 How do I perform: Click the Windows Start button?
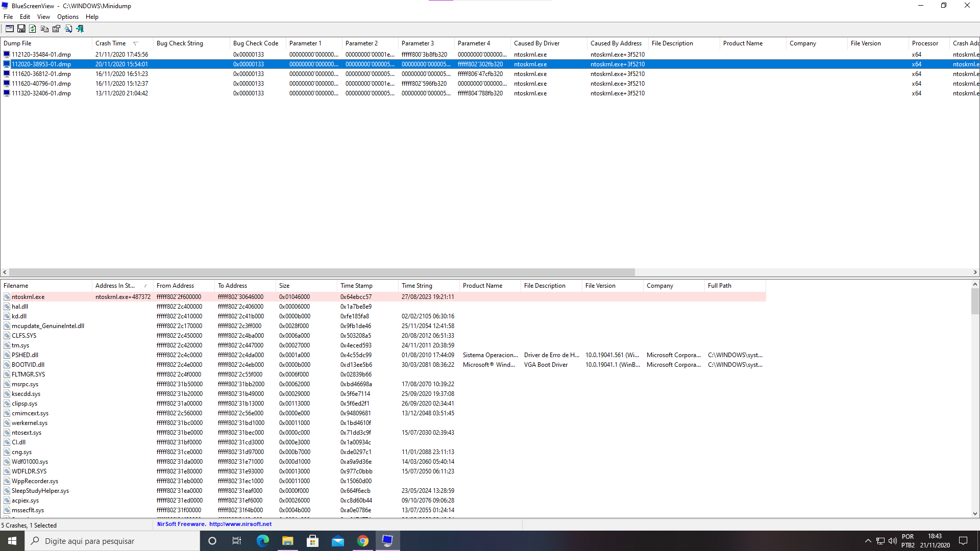coord(12,541)
